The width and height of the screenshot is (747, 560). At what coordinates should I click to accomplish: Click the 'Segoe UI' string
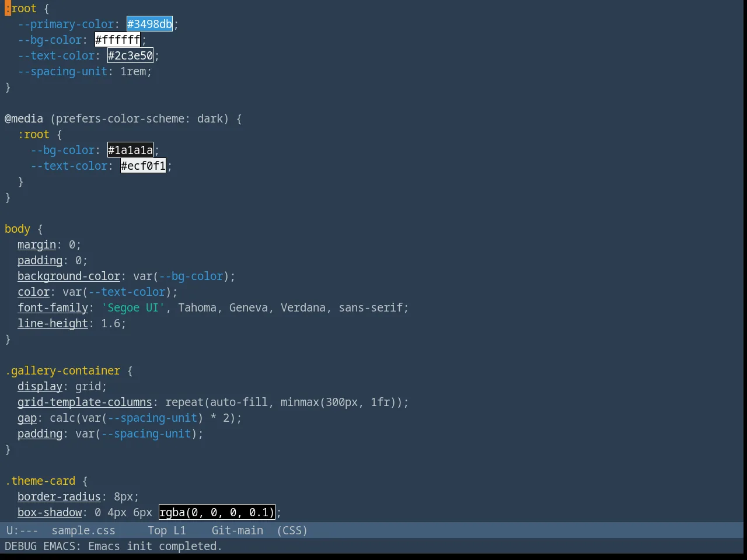(x=133, y=307)
